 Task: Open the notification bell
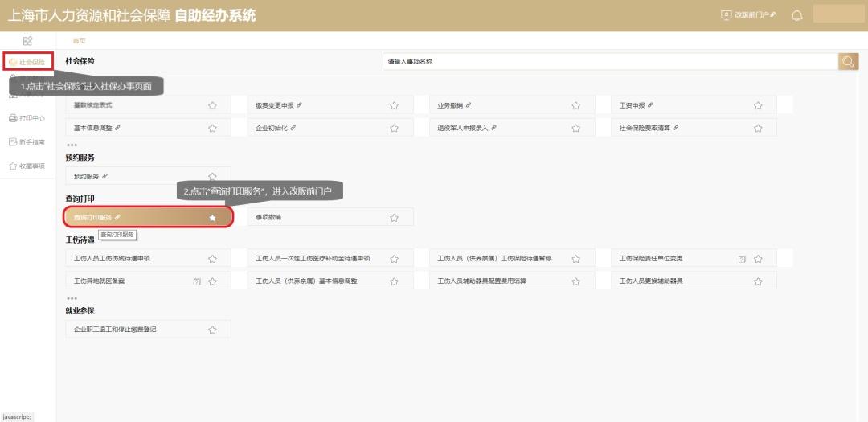pyautogui.click(x=796, y=15)
